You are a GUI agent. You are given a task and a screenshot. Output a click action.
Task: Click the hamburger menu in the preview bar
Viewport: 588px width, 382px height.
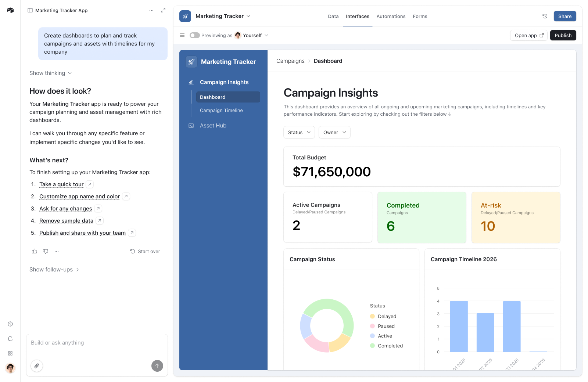(182, 35)
